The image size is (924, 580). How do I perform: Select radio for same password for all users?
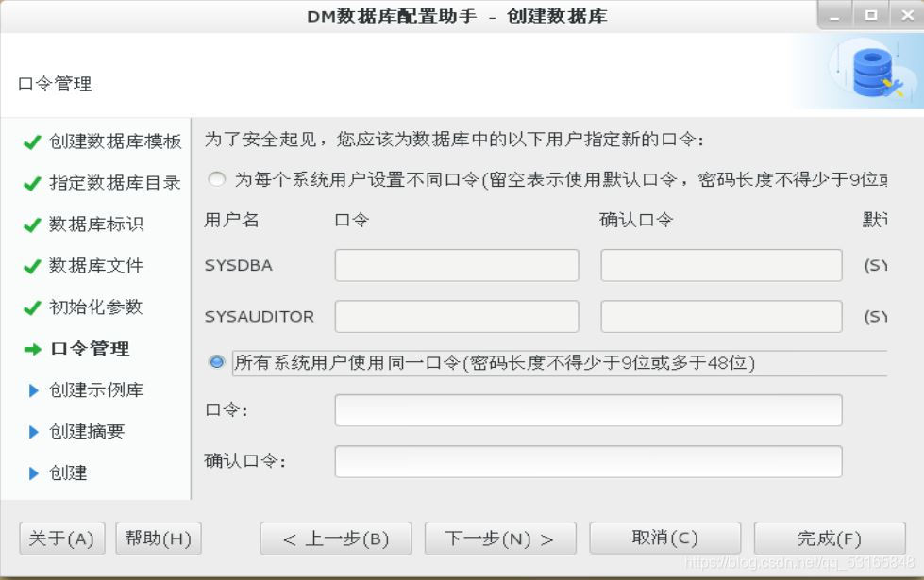point(217,361)
